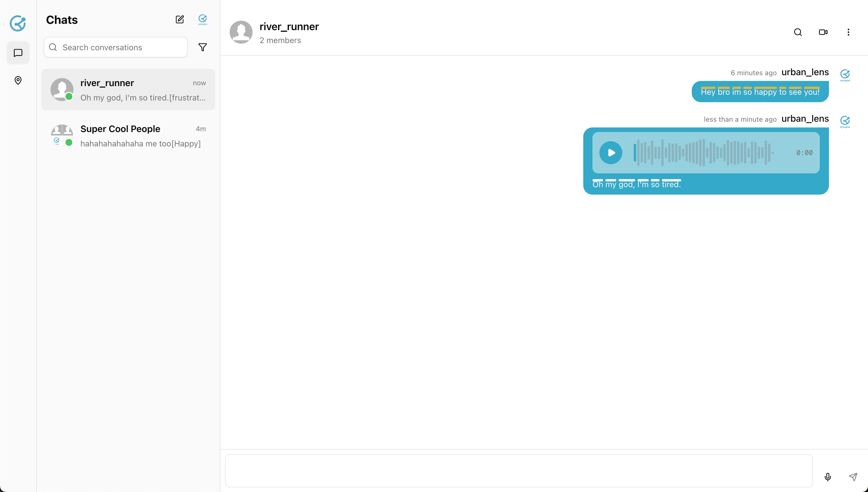Click urban_lens avatar next to the voice message

845,122
